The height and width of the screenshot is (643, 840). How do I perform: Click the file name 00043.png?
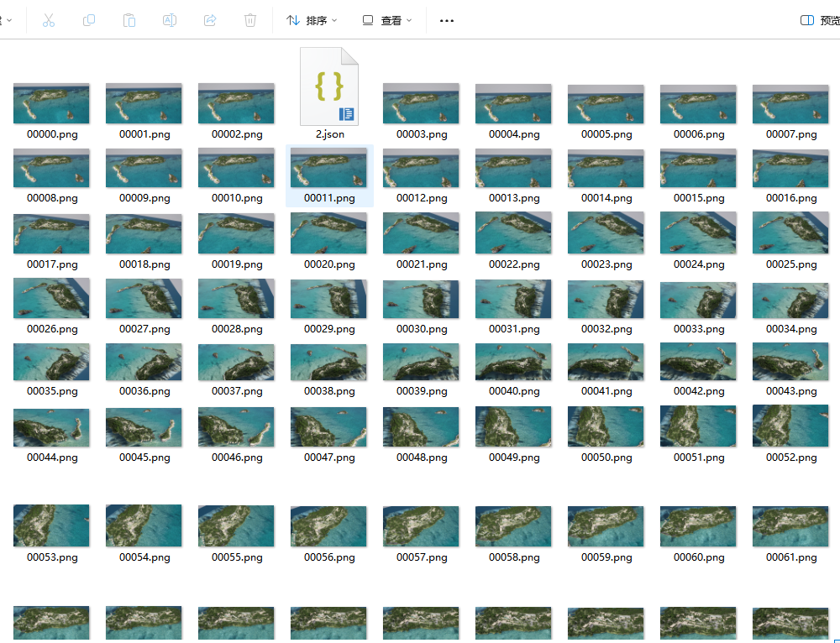[x=791, y=391]
